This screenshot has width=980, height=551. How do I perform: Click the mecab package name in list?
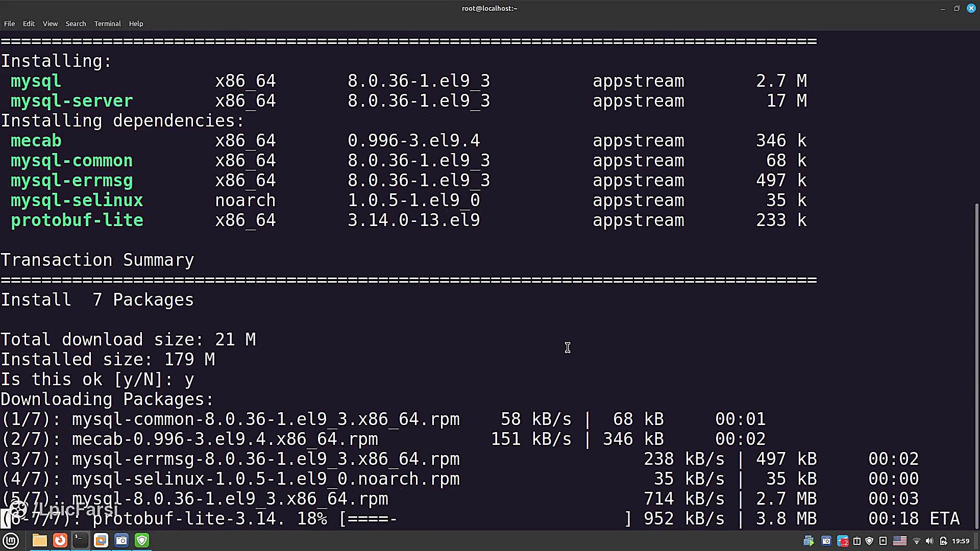(36, 141)
